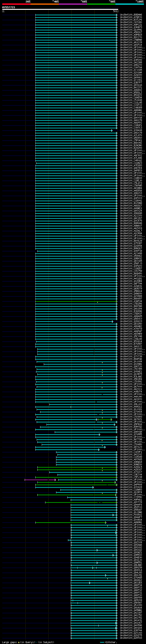The width and height of the screenshot is (146, 644).
Task: Click the query name AV557723
Action: (8, 8)
